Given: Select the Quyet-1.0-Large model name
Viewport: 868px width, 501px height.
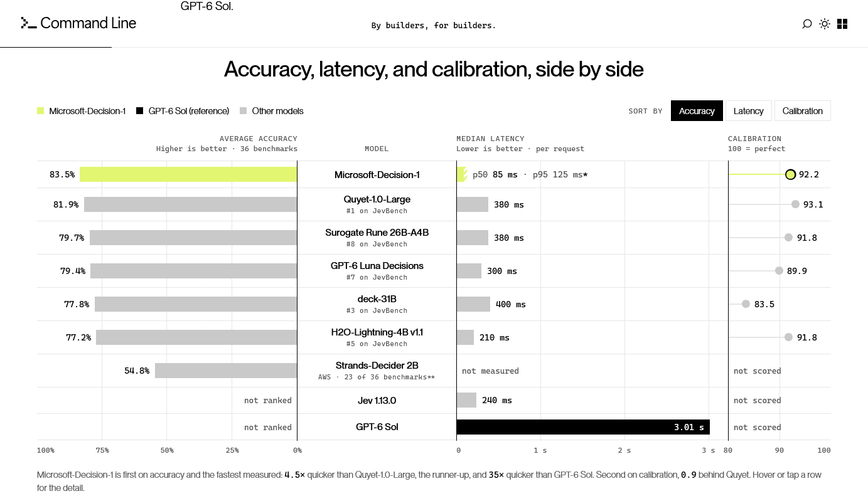Looking at the screenshot, I should (x=377, y=199).
